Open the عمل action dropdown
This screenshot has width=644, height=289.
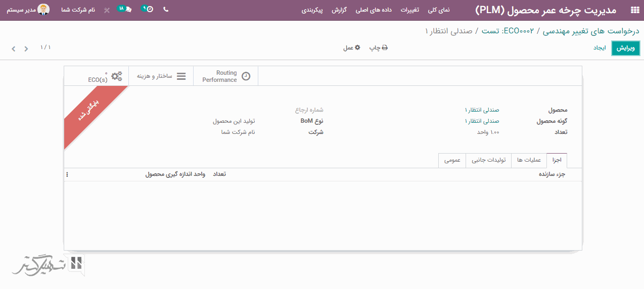[351, 47]
